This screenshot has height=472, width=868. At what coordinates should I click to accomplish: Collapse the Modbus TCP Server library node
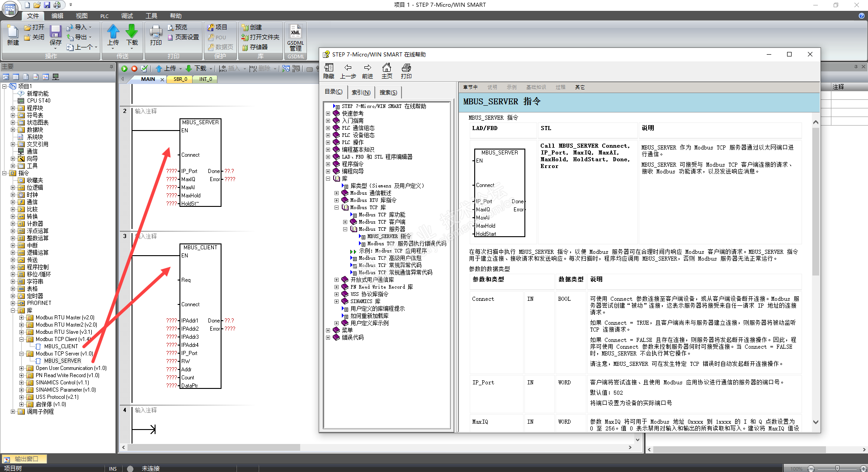[21, 354]
